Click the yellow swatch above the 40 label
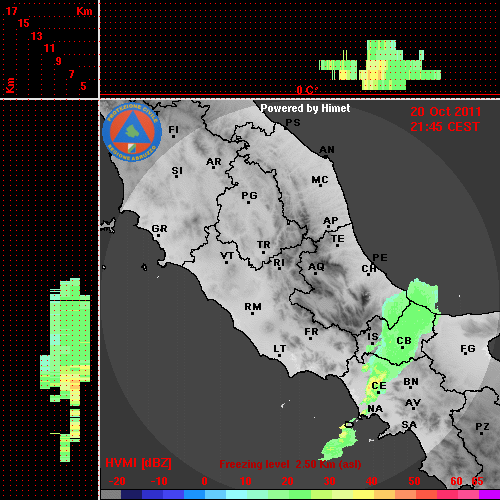The height and width of the screenshot is (500, 500). [x=363, y=494]
